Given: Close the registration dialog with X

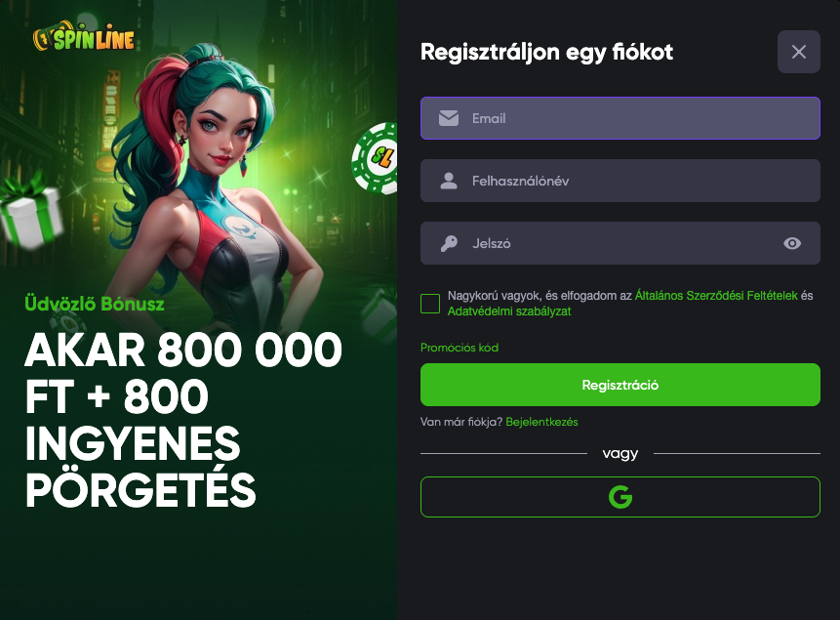Looking at the screenshot, I should (x=799, y=52).
